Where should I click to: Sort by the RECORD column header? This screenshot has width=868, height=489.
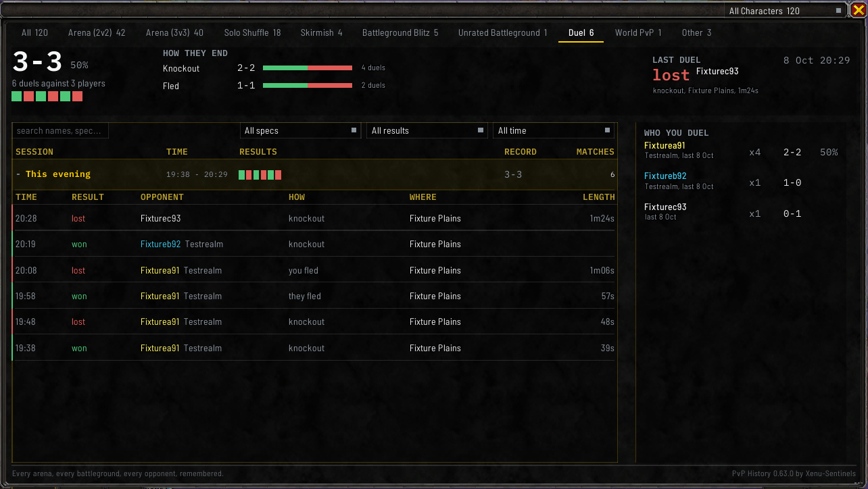[x=521, y=152]
